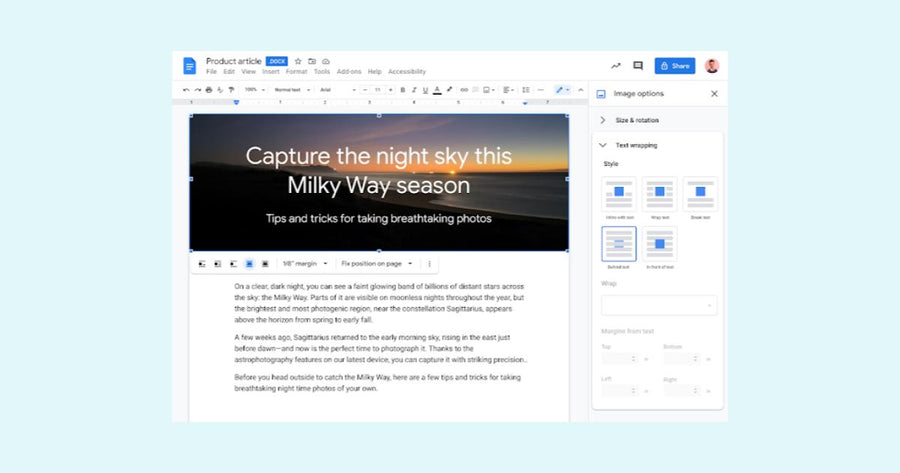Undo the last action
900x473 pixels.
(x=186, y=90)
